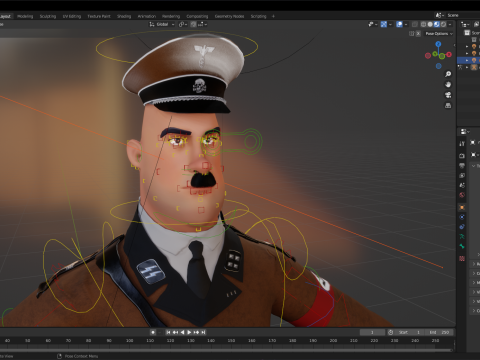Jump to next keyframe

(x=196, y=332)
